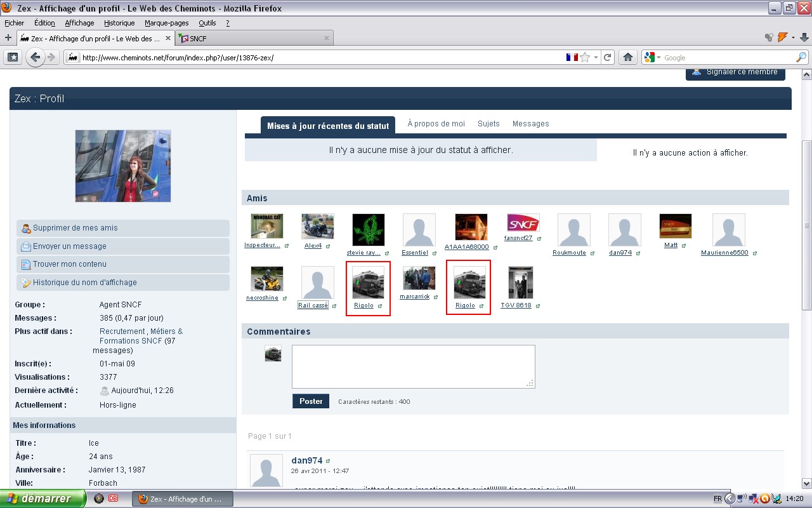Click the French flag icon in URL bar
Screen dimensions: 812x508
(572, 57)
